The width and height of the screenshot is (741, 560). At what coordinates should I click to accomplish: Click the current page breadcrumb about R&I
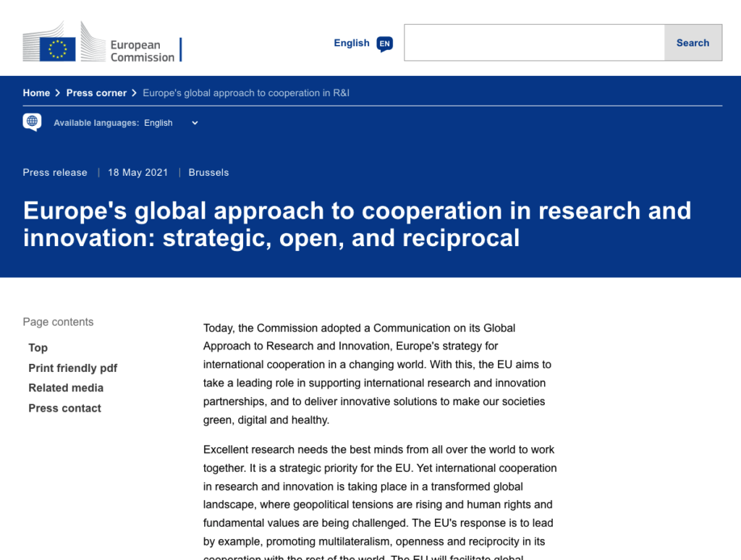click(246, 93)
